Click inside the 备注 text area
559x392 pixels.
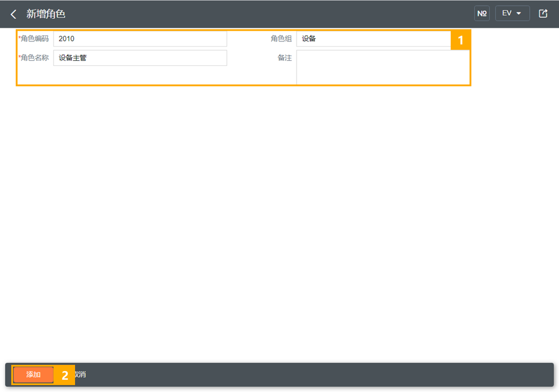383,67
